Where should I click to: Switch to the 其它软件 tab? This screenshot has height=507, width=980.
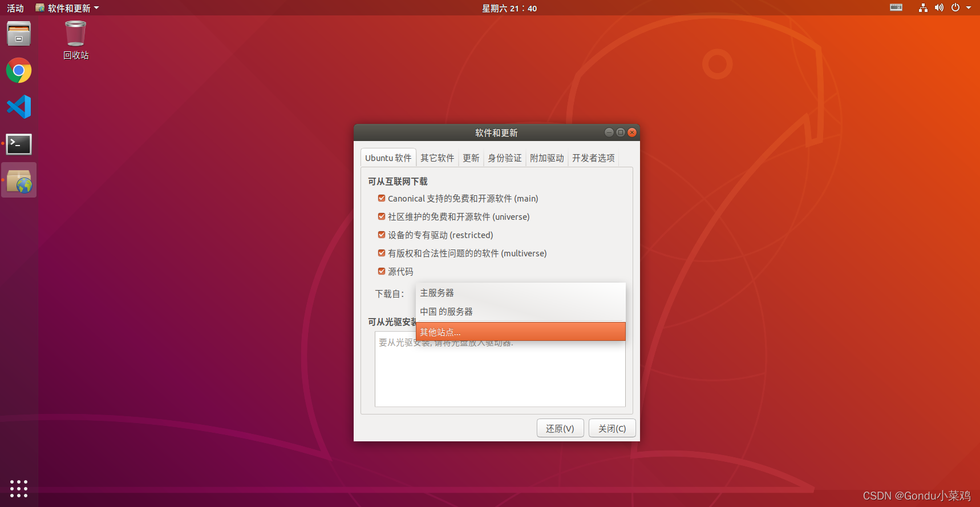tap(438, 158)
